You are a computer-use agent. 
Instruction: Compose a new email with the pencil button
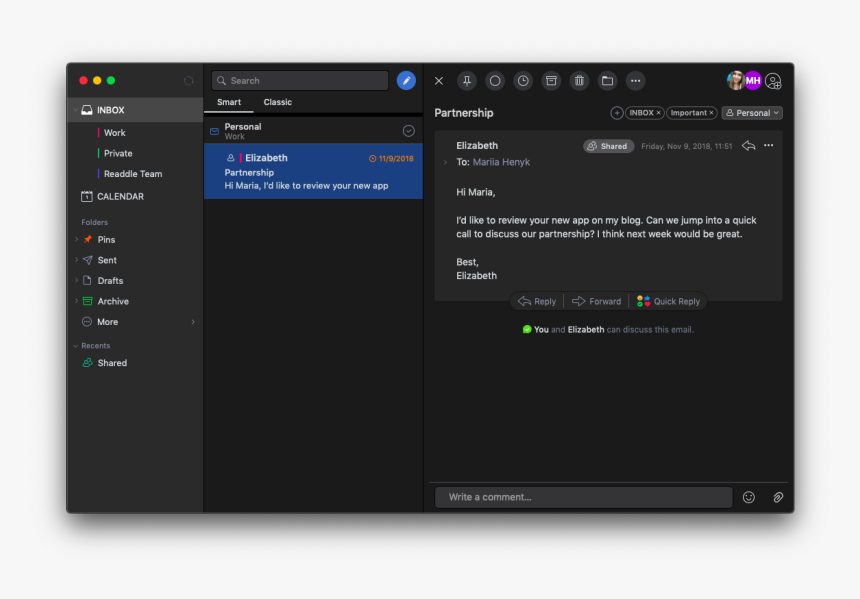click(406, 81)
